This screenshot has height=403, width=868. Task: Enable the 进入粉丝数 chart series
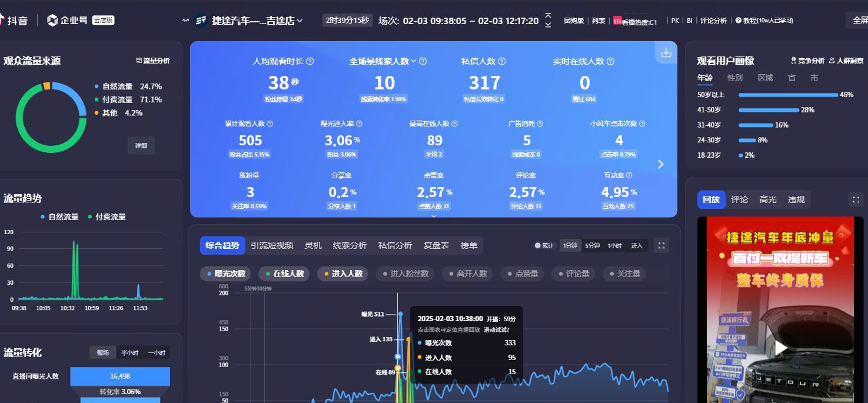pyautogui.click(x=405, y=274)
